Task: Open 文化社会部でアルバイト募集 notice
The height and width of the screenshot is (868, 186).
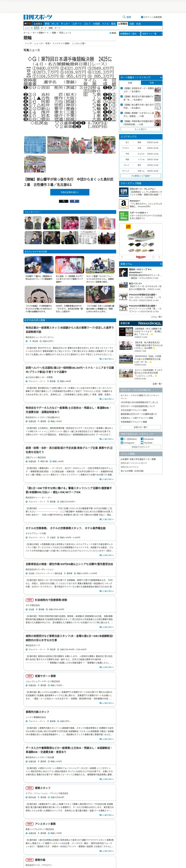Action: tap(134, 410)
